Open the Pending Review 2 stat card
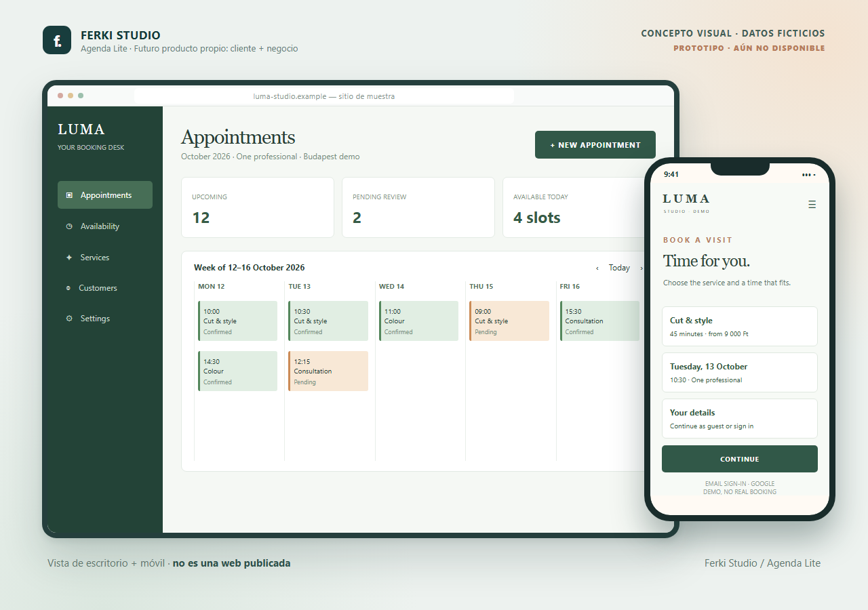 pos(418,207)
